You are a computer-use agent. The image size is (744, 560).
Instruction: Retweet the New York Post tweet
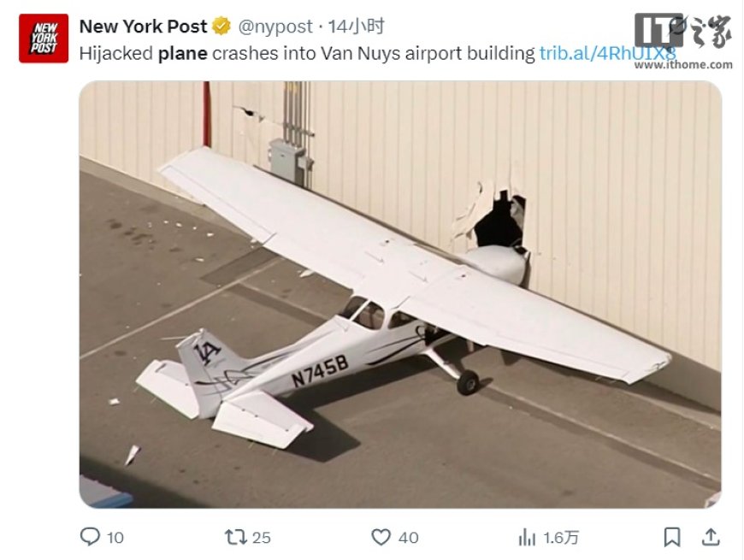coord(235,537)
